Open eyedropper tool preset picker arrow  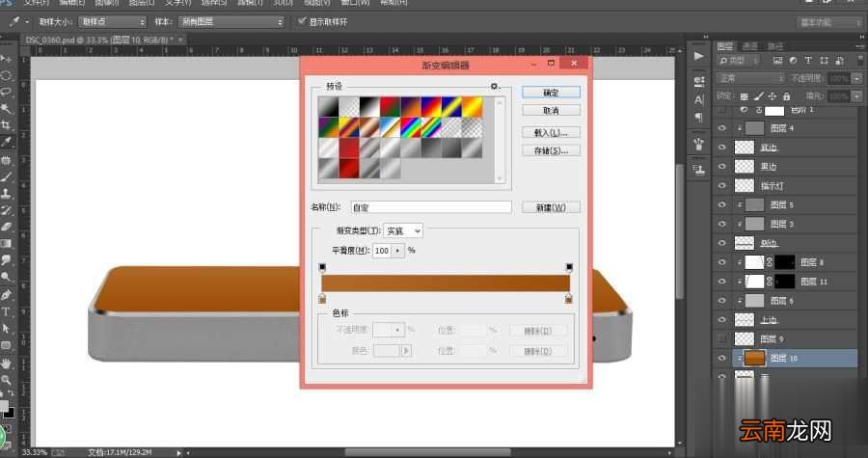click(x=27, y=21)
